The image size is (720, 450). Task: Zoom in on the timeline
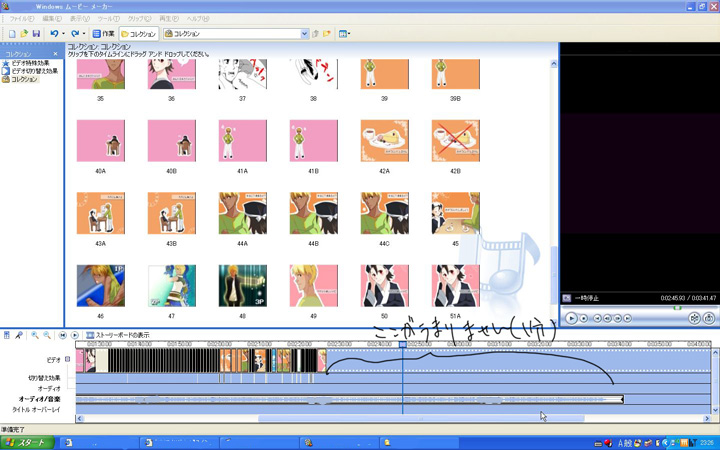click(x=34, y=335)
